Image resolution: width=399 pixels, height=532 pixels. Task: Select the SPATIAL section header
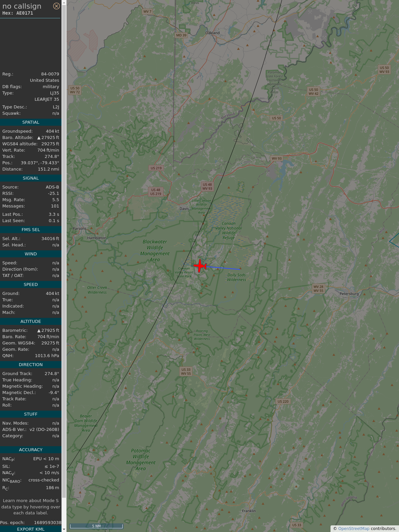31,122
